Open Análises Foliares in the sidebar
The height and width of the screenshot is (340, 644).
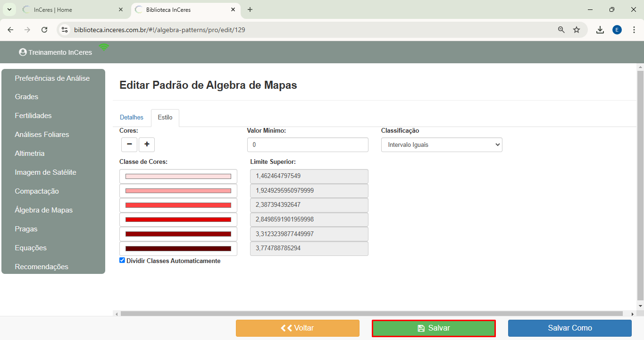42,135
